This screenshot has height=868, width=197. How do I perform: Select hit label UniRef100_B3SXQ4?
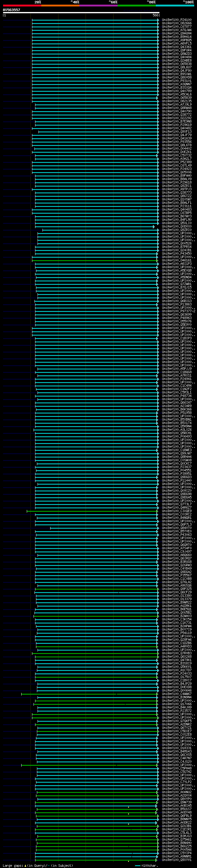[x=177, y=88]
